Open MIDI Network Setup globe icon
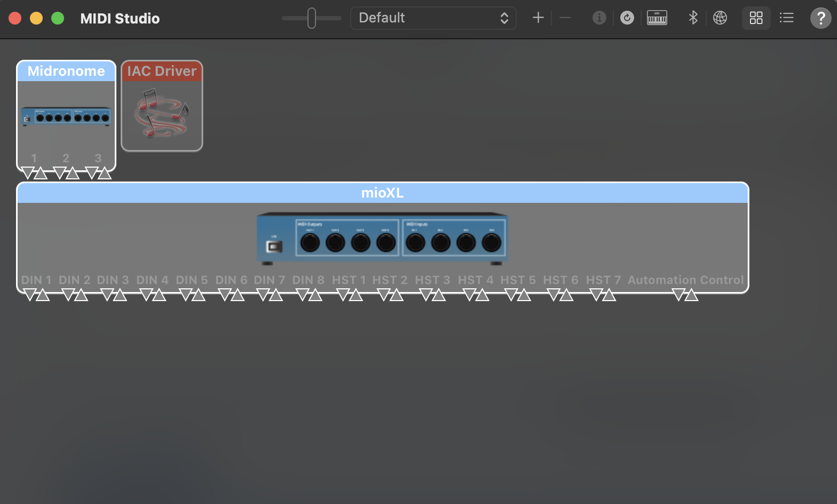This screenshot has width=837, height=504. 720,18
